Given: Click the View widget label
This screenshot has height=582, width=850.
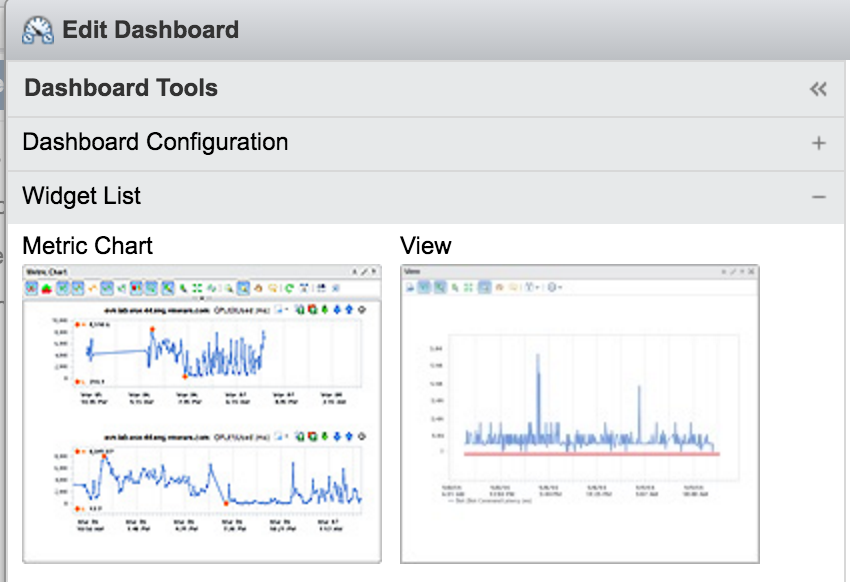Looking at the screenshot, I should (x=426, y=246).
